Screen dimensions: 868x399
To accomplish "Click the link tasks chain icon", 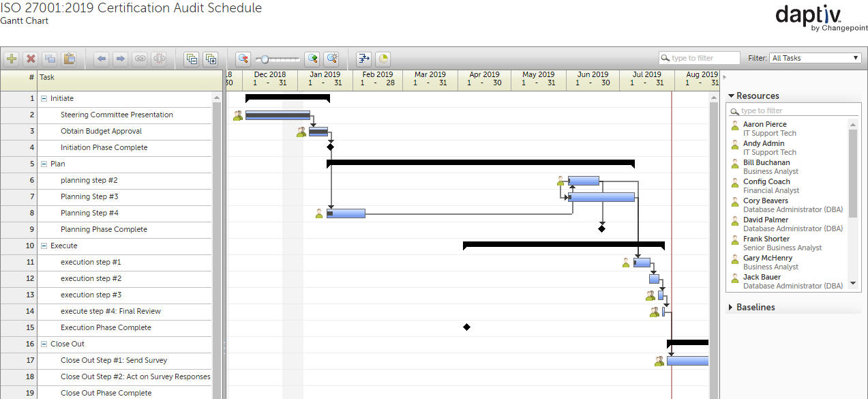I will click(140, 59).
